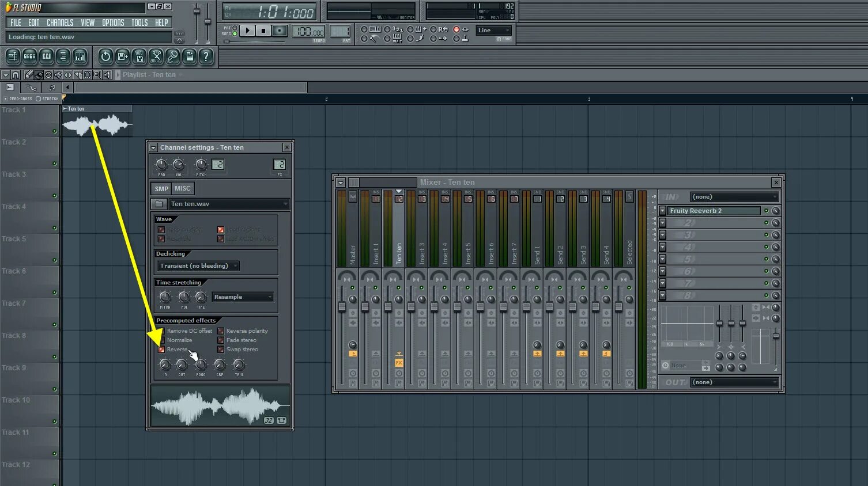The width and height of the screenshot is (868, 486).
Task: Click the Save new version icon
Action: [x=122, y=56]
